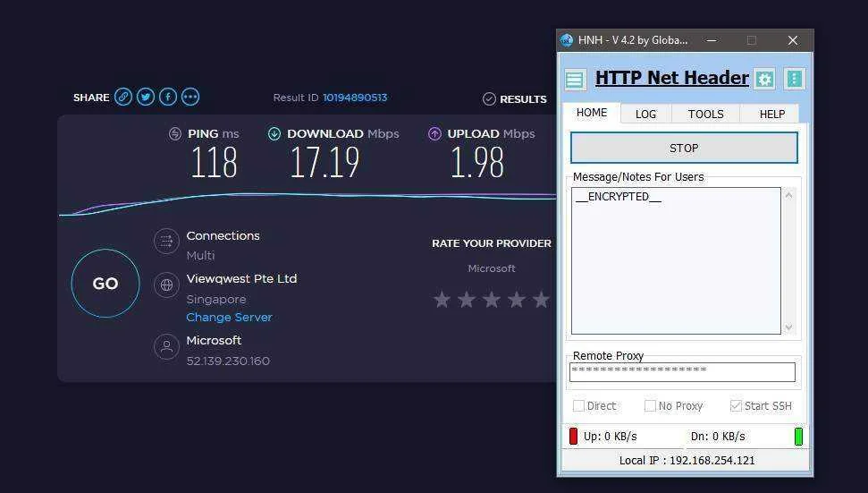Click the green download indicator
Viewport: 868px width, 493px height.
pyautogui.click(x=798, y=436)
